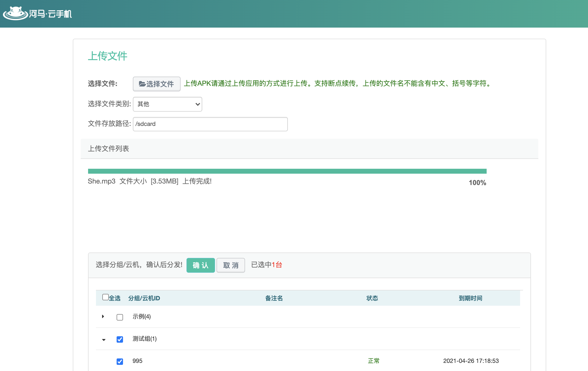
Task: Click the 确认 confirm button
Action: pos(201,265)
